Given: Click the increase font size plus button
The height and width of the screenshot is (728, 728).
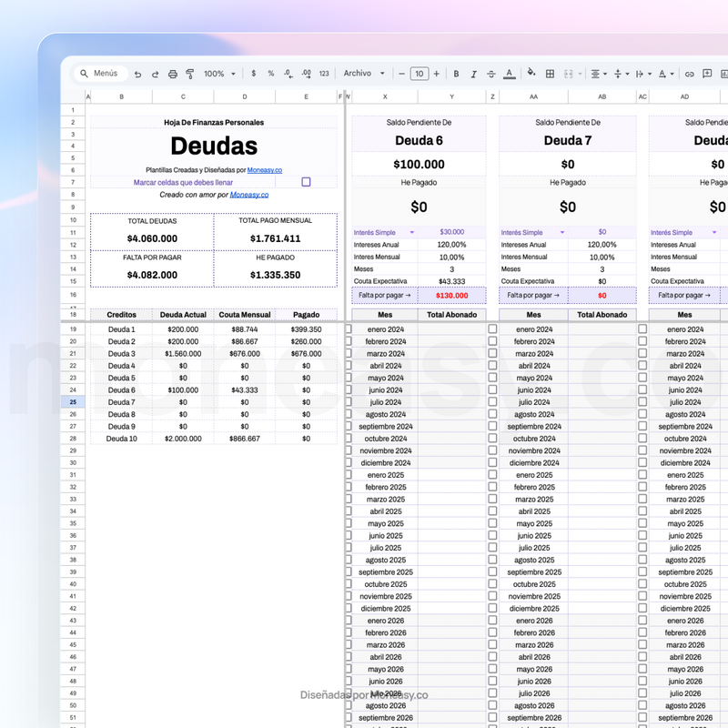Looking at the screenshot, I should (437, 74).
